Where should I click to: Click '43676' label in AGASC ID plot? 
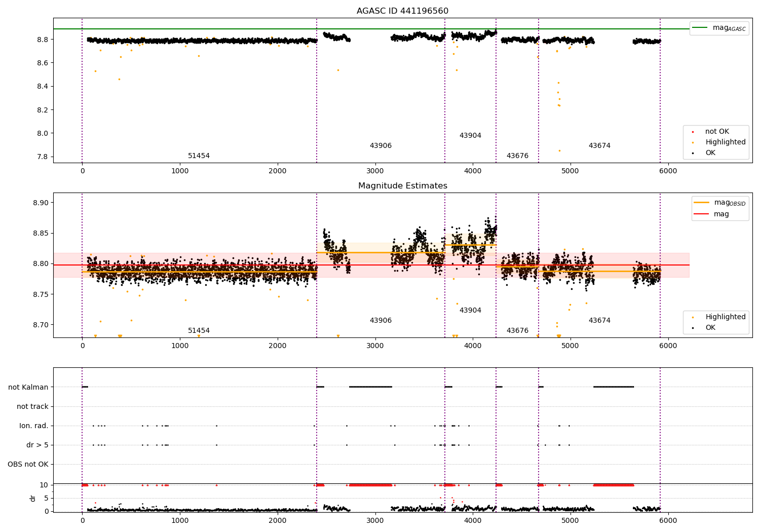(517, 156)
